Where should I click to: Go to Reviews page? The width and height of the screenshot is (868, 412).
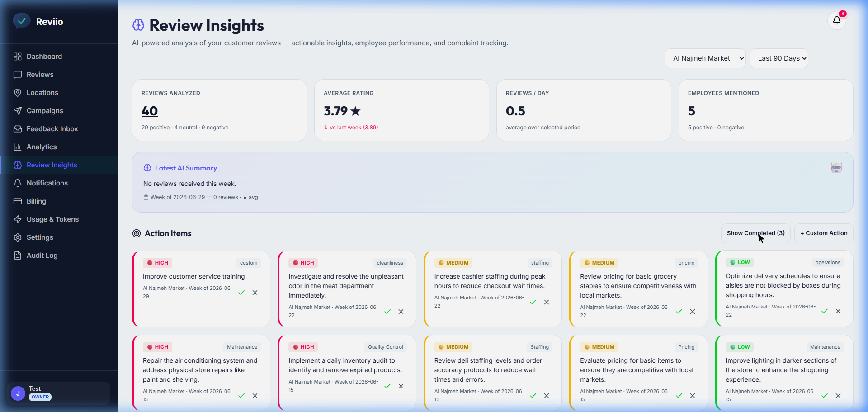coord(59,75)
